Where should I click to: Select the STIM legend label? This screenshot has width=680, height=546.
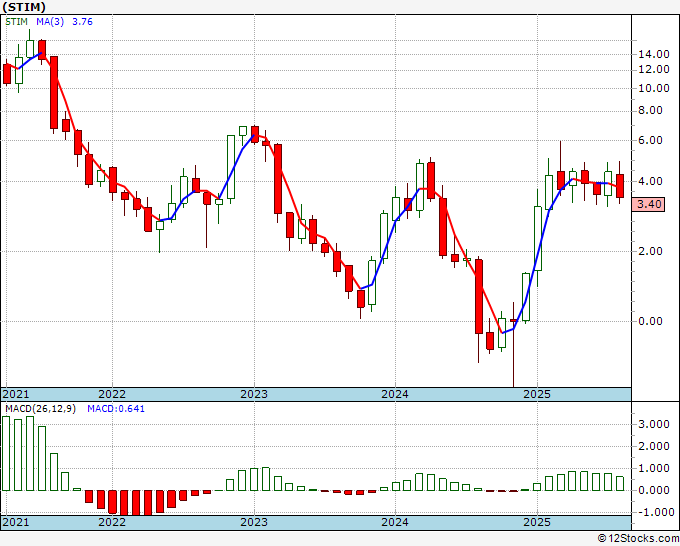point(16,22)
